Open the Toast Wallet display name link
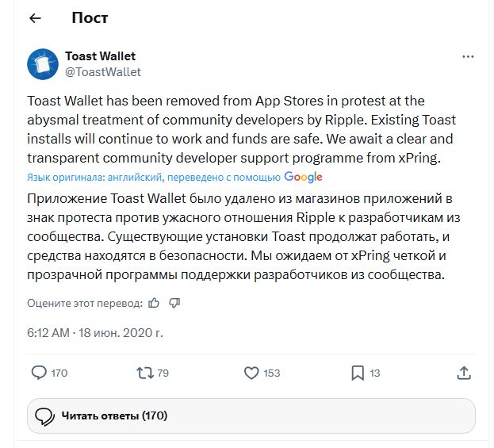 [x=100, y=56]
